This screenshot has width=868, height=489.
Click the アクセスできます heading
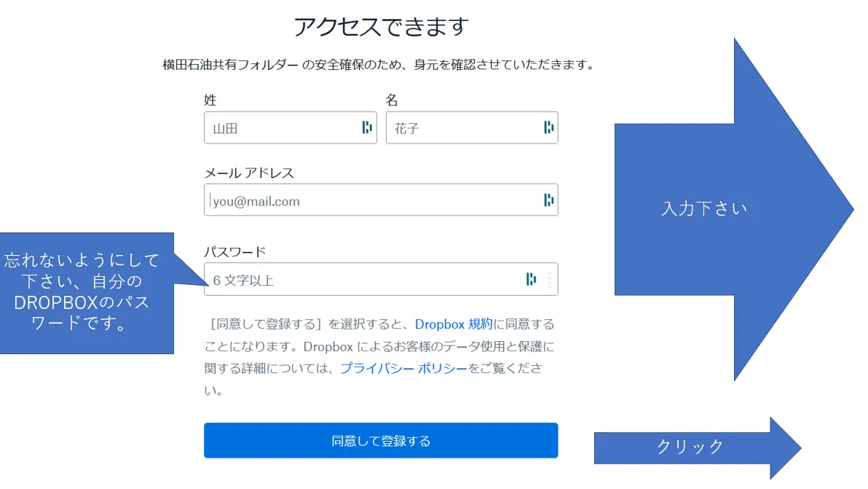point(382,26)
